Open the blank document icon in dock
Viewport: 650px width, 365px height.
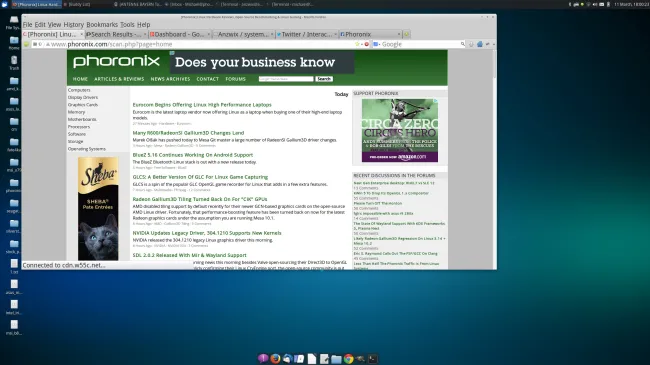[312, 358]
